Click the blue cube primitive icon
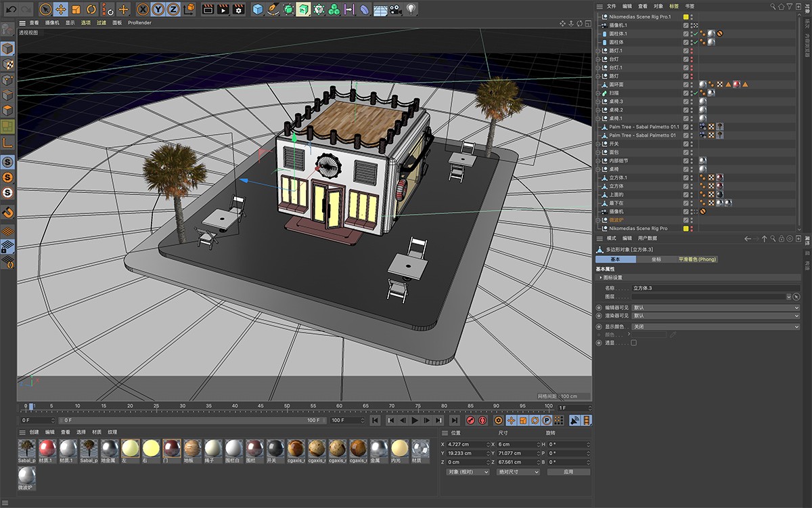 point(258,9)
